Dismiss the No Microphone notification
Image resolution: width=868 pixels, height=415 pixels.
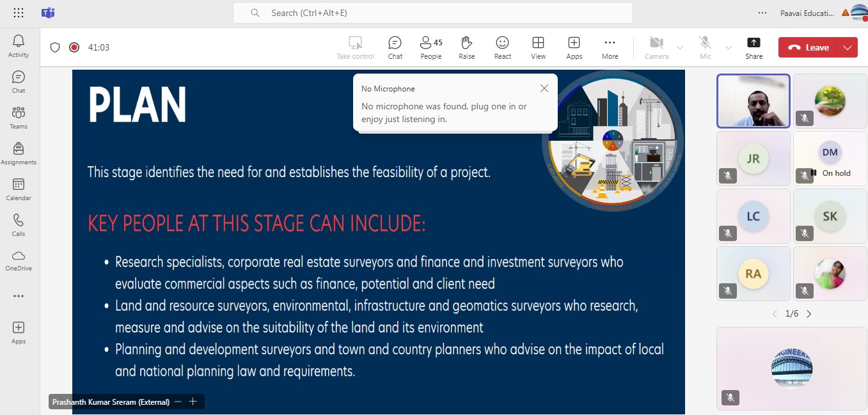[x=544, y=89]
